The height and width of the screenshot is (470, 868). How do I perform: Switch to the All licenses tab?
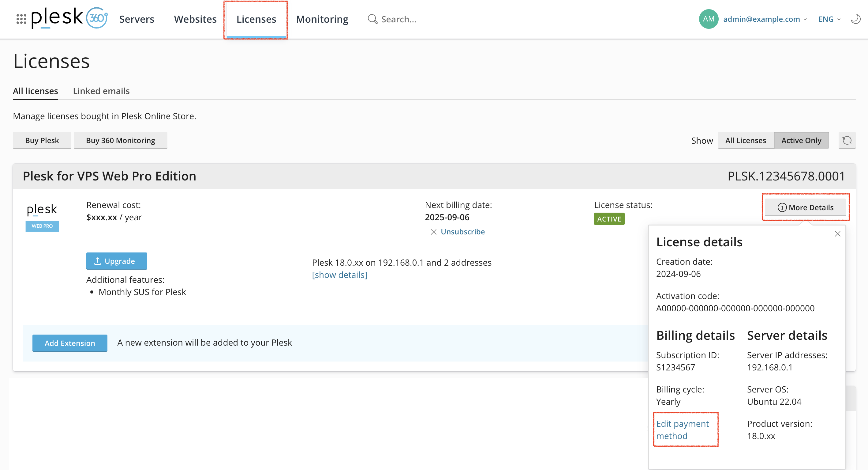(x=36, y=91)
